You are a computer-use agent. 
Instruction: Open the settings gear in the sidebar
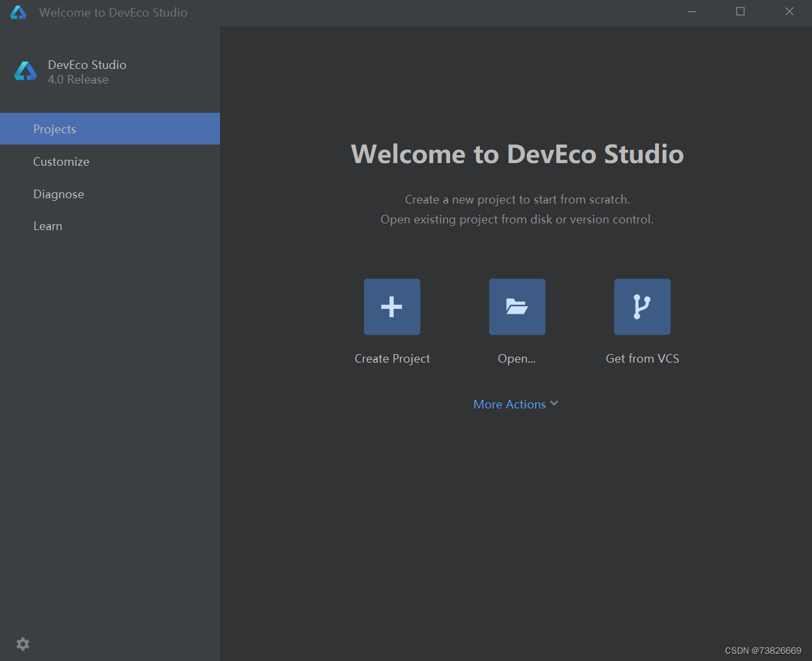[x=23, y=644]
